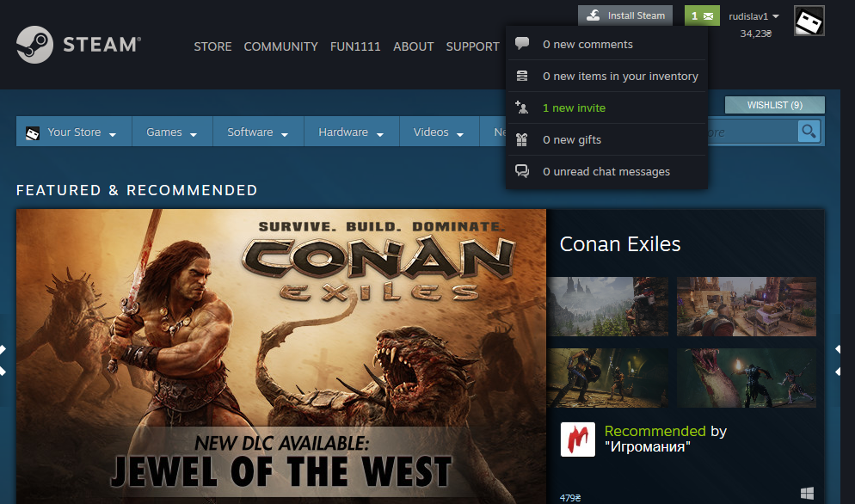Open the user avatar in top corner

pyautogui.click(x=809, y=21)
